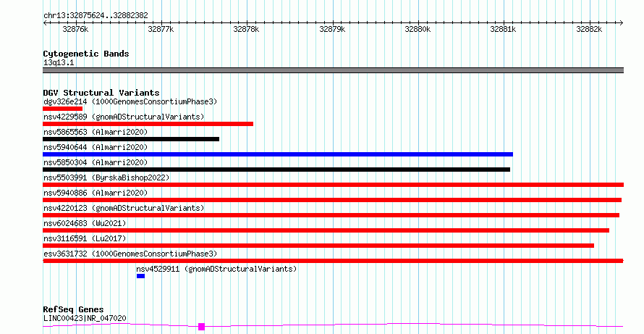Click the nsv5865563 black variant bar
644x334 pixels.
(x=131, y=139)
